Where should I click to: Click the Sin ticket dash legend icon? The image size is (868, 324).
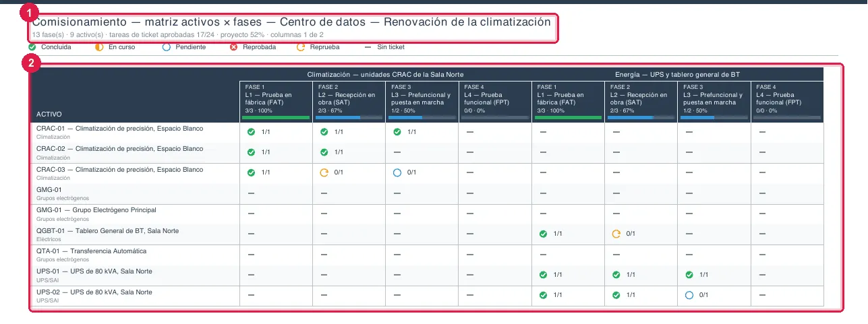click(x=368, y=47)
